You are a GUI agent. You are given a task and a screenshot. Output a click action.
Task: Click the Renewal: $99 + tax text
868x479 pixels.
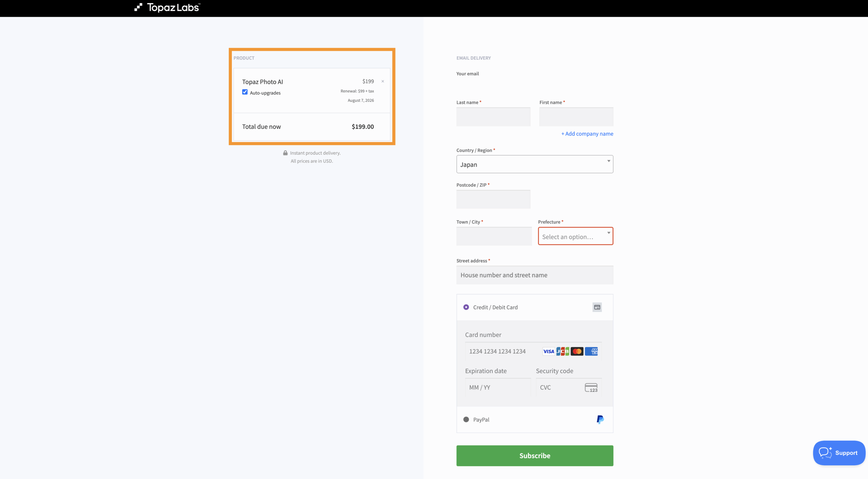357,91
